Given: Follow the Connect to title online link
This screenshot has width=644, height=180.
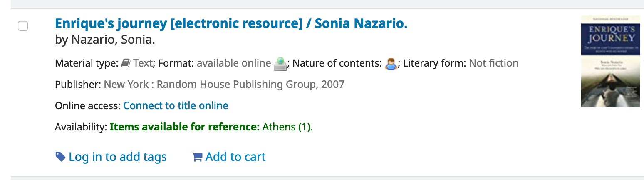Looking at the screenshot, I should [176, 106].
